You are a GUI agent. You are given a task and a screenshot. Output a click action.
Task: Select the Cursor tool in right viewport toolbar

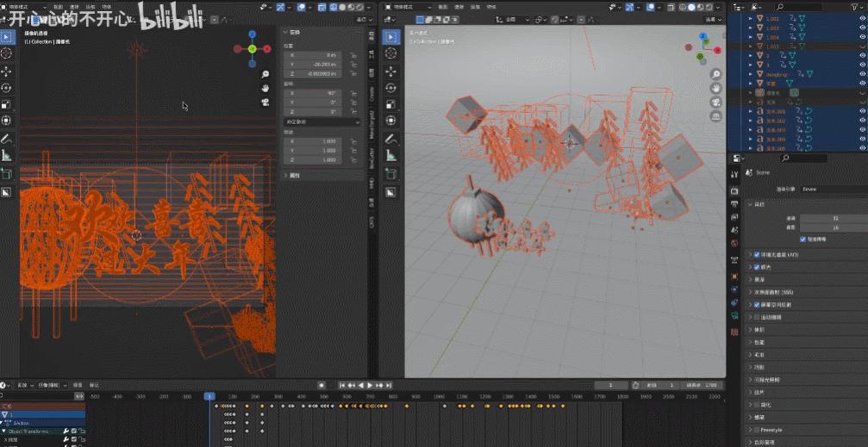pyautogui.click(x=391, y=53)
